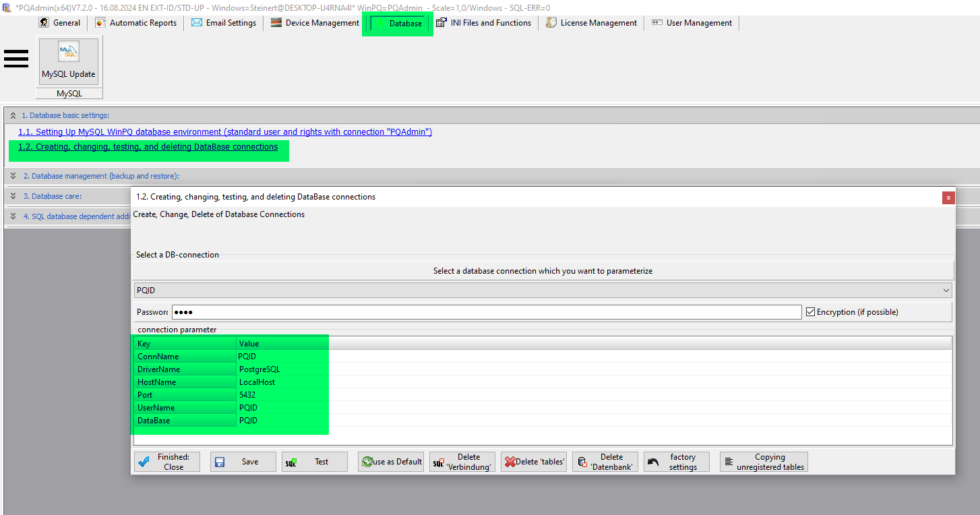Image resolution: width=980 pixels, height=515 pixels.
Task: Expand section 3 Database care
Action: point(13,195)
